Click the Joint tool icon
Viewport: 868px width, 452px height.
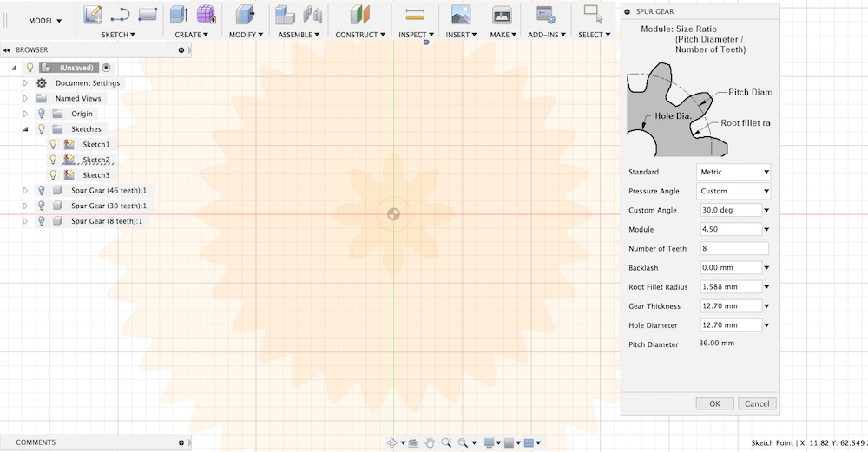click(312, 15)
